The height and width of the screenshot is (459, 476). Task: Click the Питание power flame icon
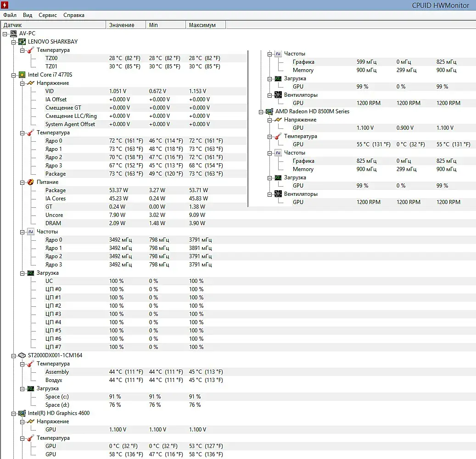tap(31, 182)
